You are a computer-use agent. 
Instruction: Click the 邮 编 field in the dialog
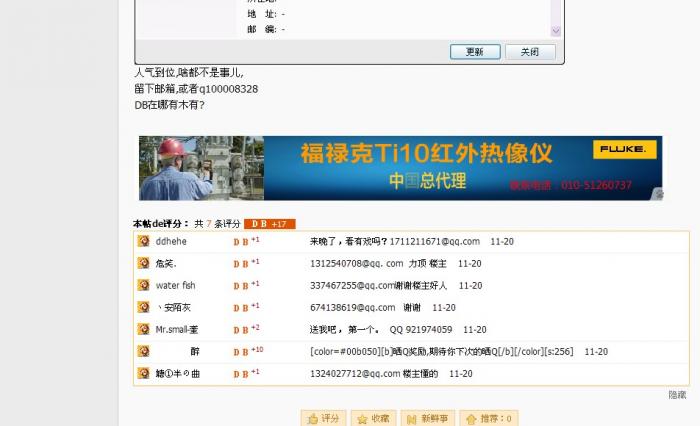tap(266, 29)
